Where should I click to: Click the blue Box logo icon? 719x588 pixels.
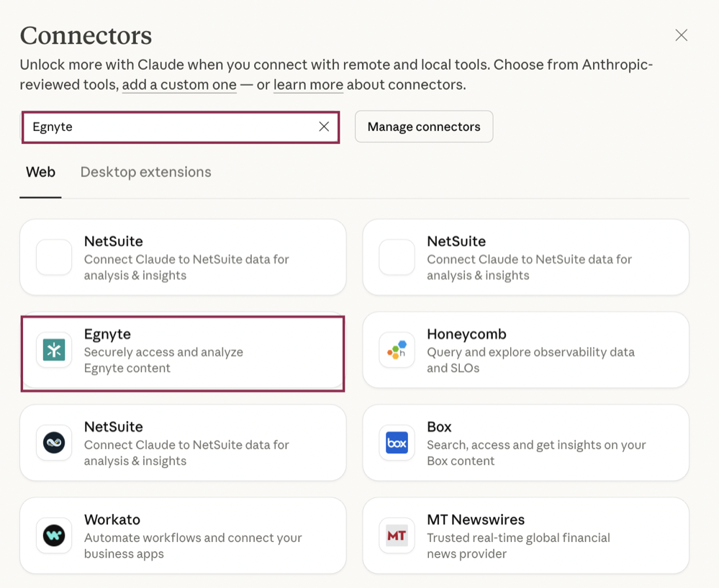coord(397,443)
